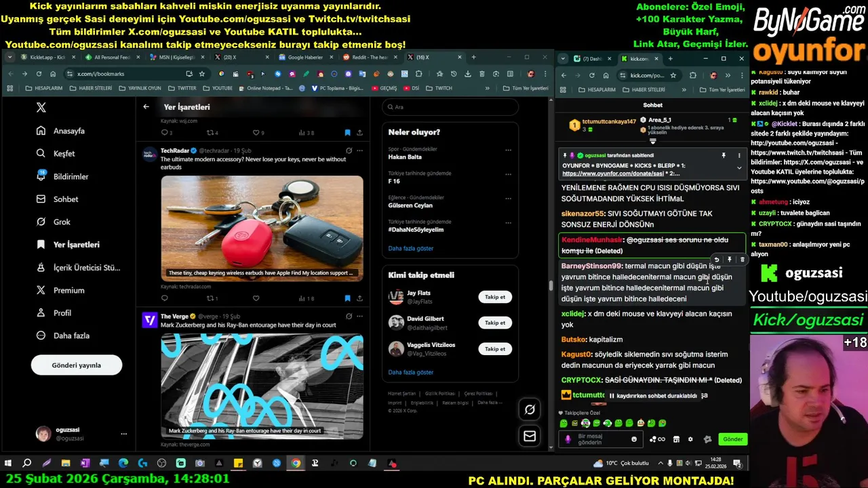Resume chat via kaydırırken sohbet duraklatıldı
The height and width of the screenshot is (488, 868).
(653, 396)
